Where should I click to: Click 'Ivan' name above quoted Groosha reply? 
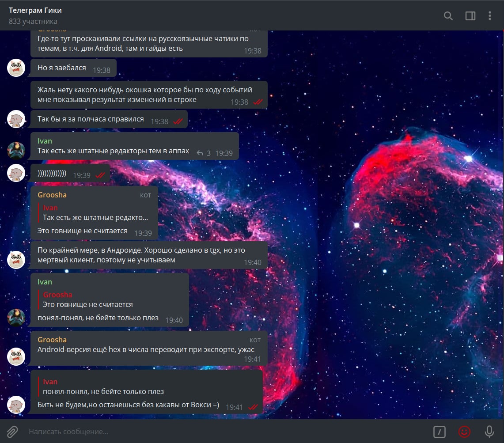(x=45, y=282)
